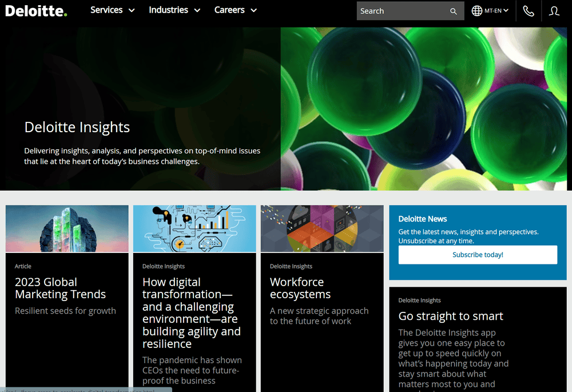Open the phone contact icon
The width and height of the screenshot is (572, 392).
(529, 11)
